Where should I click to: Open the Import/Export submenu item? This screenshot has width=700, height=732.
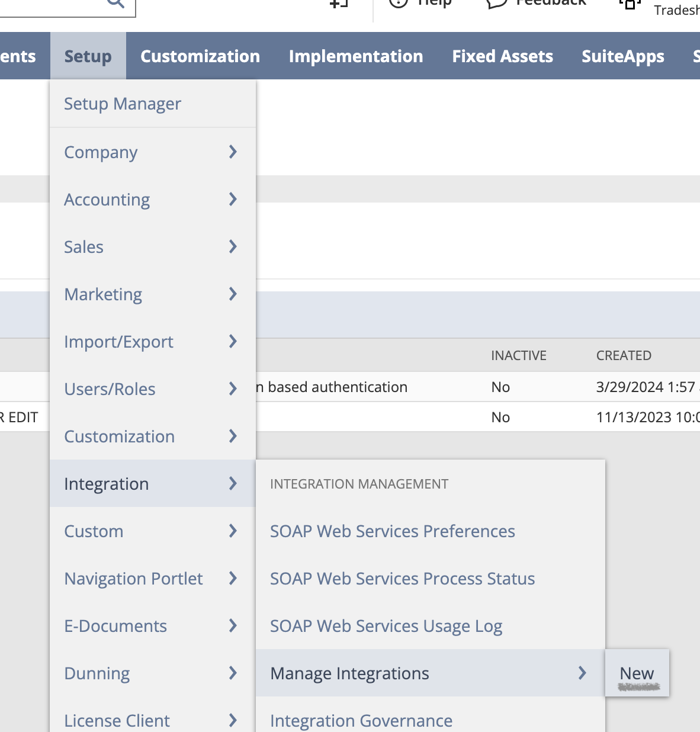click(153, 342)
